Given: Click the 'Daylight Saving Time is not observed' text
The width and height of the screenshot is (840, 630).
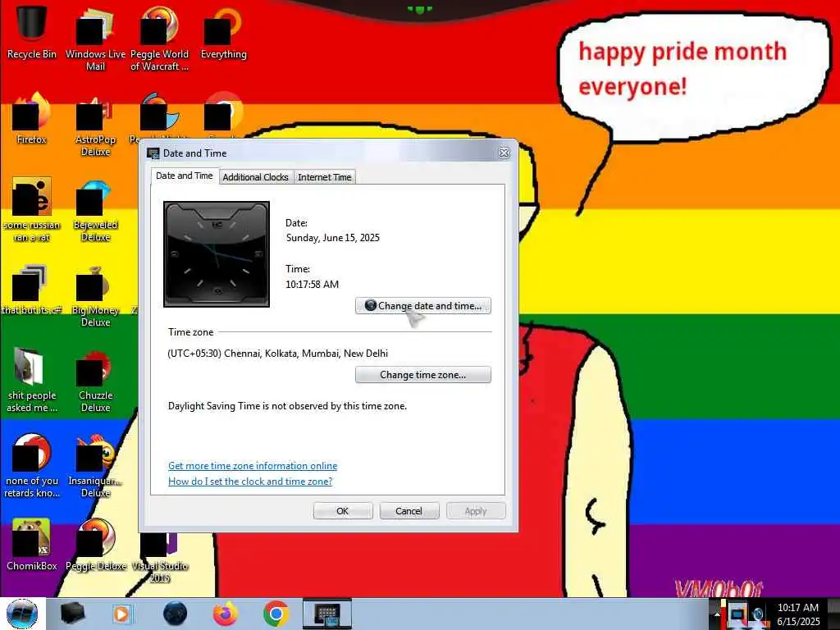Looking at the screenshot, I should click(288, 406).
